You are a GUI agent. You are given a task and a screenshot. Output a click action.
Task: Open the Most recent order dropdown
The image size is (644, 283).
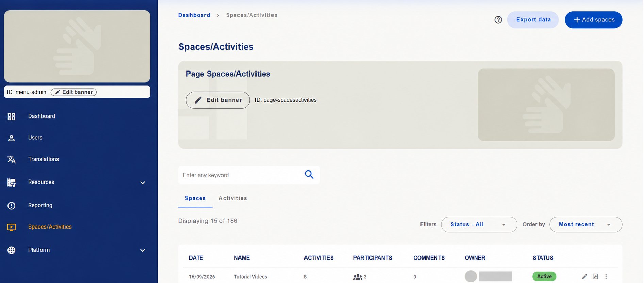tap(586, 224)
